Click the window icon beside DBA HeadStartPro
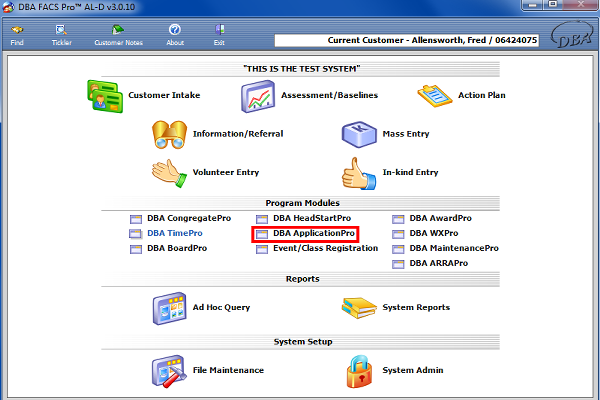 [x=262, y=219]
